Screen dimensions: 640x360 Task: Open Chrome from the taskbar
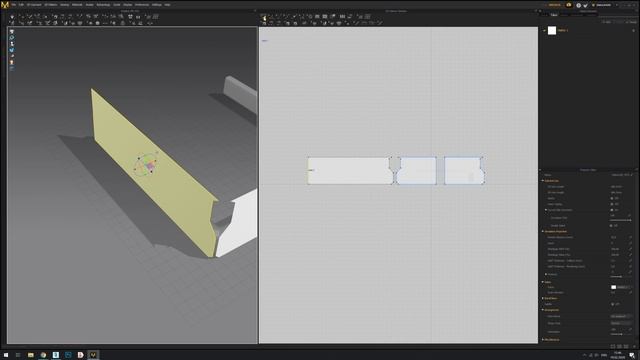point(43,355)
